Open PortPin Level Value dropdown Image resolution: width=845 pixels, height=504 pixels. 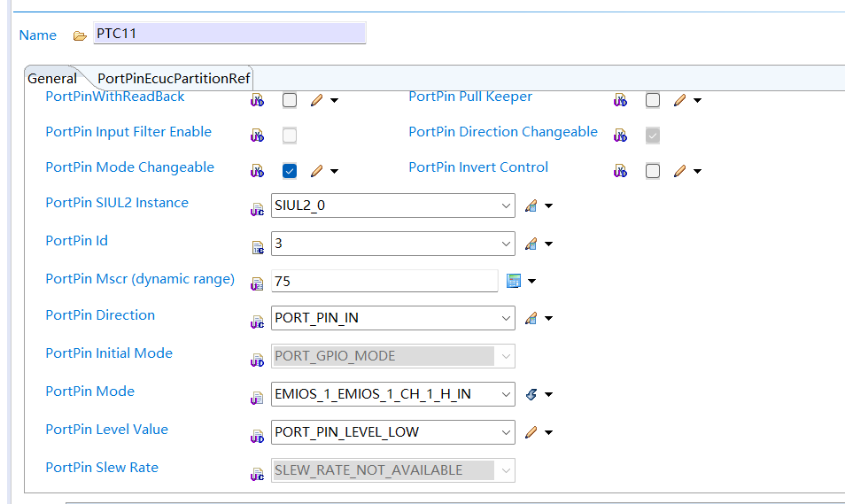click(x=507, y=432)
